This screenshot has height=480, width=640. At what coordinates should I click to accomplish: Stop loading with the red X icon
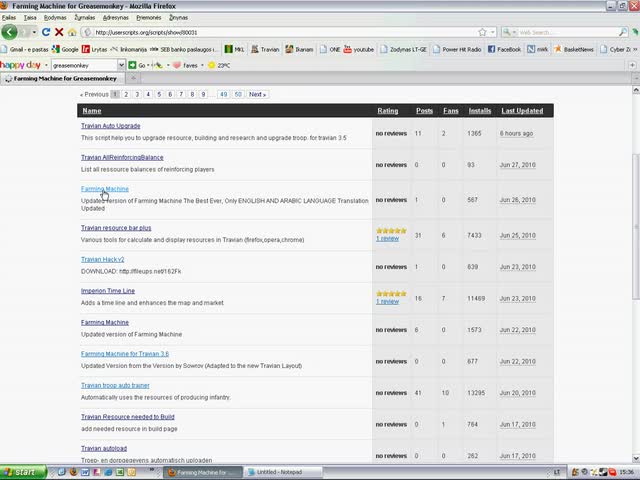click(x=59, y=32)
